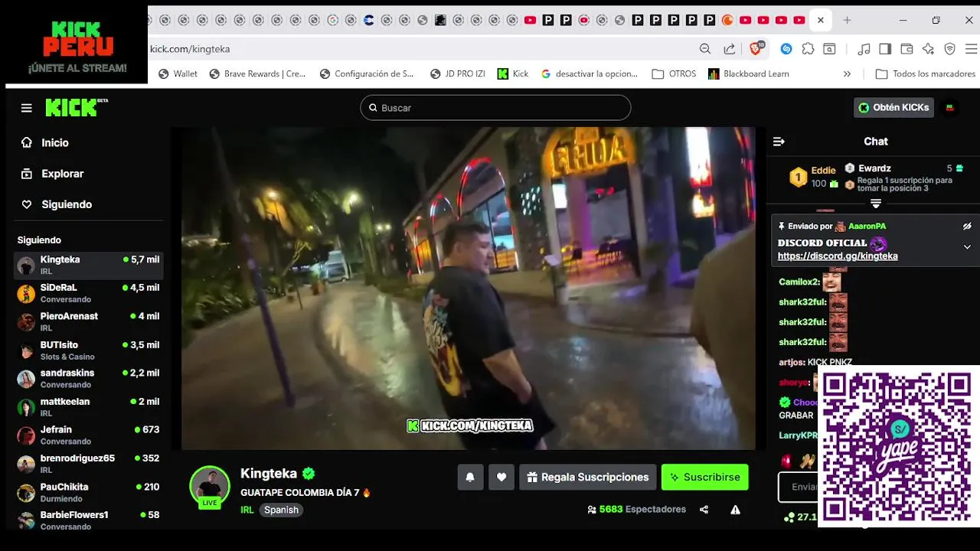Click the IRL category link

(x=247, y=510)
